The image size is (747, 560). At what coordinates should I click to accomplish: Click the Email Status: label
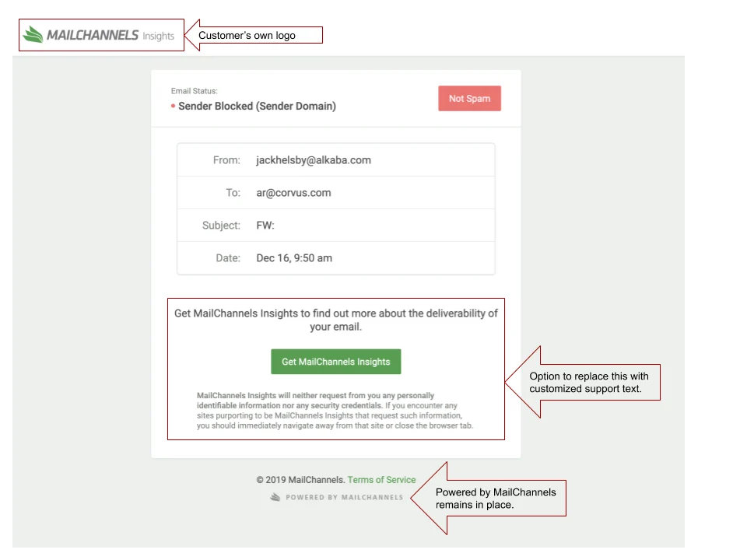195,91
